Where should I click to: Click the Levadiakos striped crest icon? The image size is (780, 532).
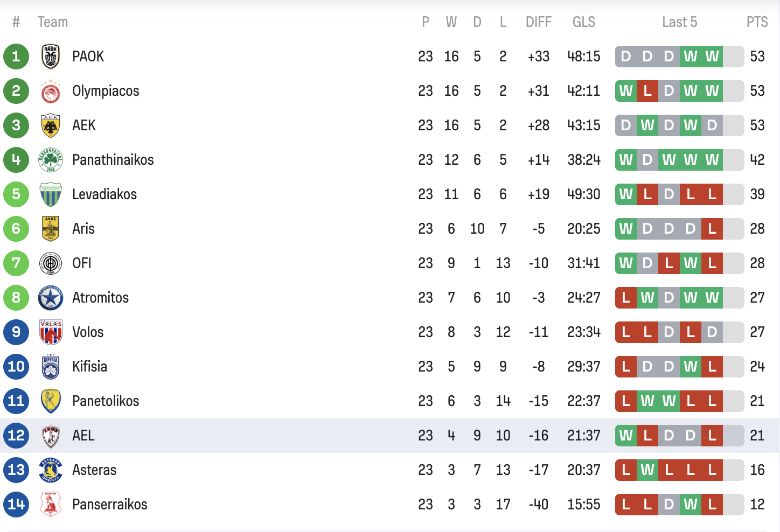[51, 194]
